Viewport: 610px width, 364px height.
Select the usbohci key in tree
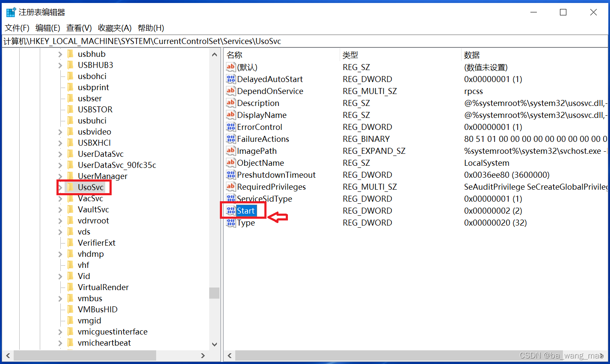pyautogui.click(x=92, y=76)
